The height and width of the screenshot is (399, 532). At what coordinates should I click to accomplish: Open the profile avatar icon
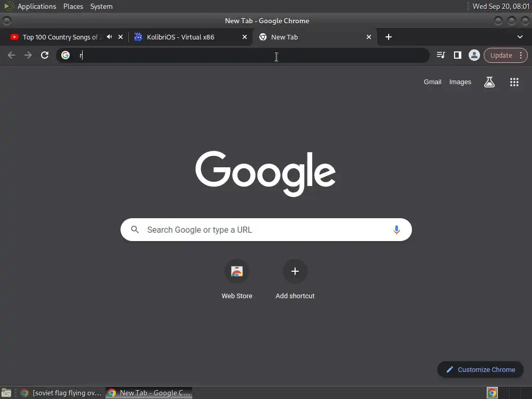click(474, 55)
